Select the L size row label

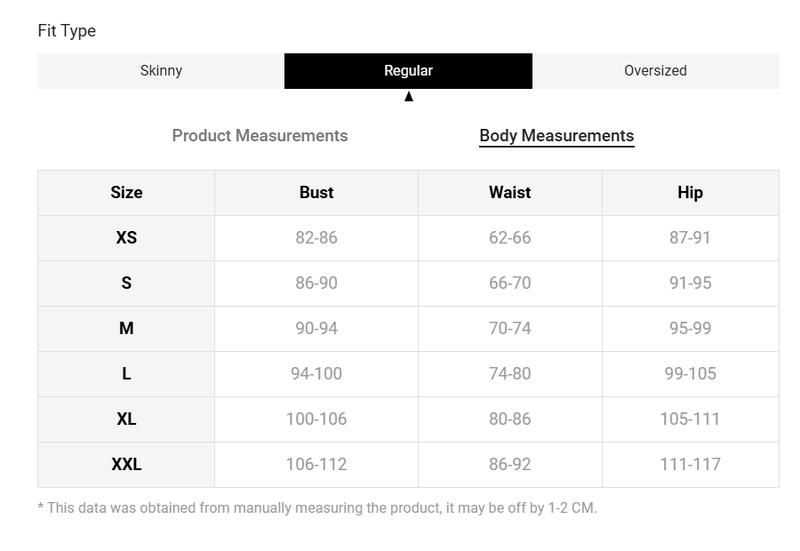126,374
